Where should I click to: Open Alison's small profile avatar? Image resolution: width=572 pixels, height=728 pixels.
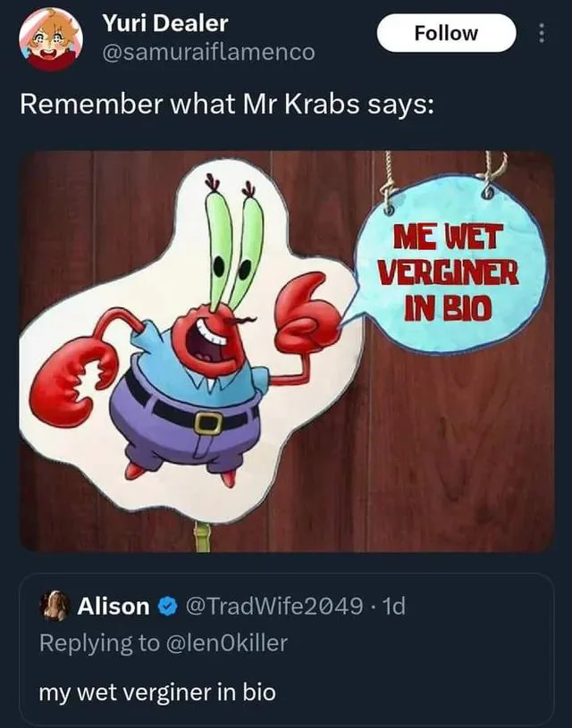coord(55,606)
